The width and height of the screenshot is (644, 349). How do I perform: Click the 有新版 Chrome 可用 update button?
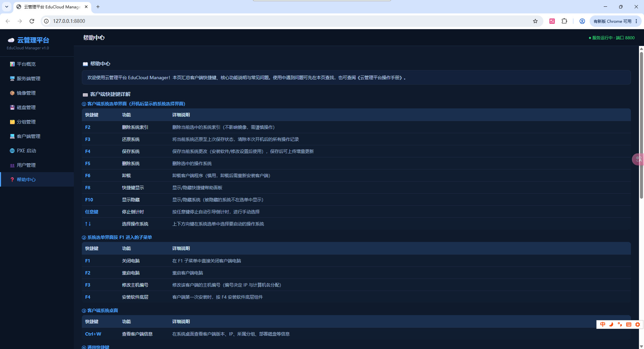point(612,21)
